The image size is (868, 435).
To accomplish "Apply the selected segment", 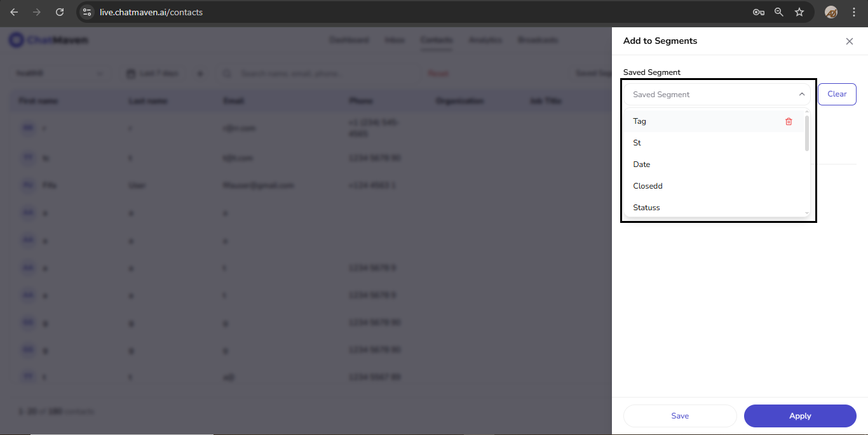I will click(800, 416).
